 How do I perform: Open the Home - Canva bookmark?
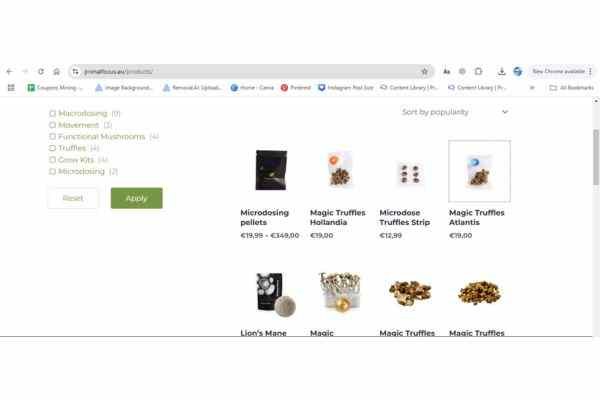point(252,88)
